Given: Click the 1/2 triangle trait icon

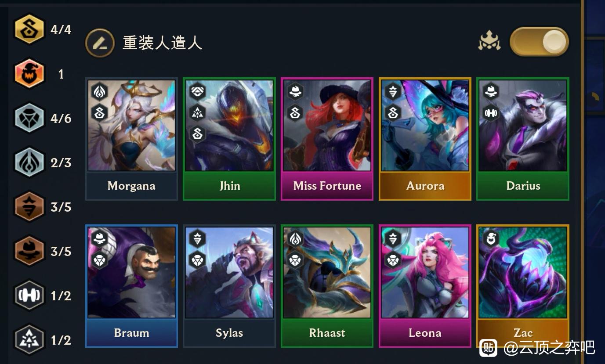Looking at the screenshot, I should [x=29, y=340].
